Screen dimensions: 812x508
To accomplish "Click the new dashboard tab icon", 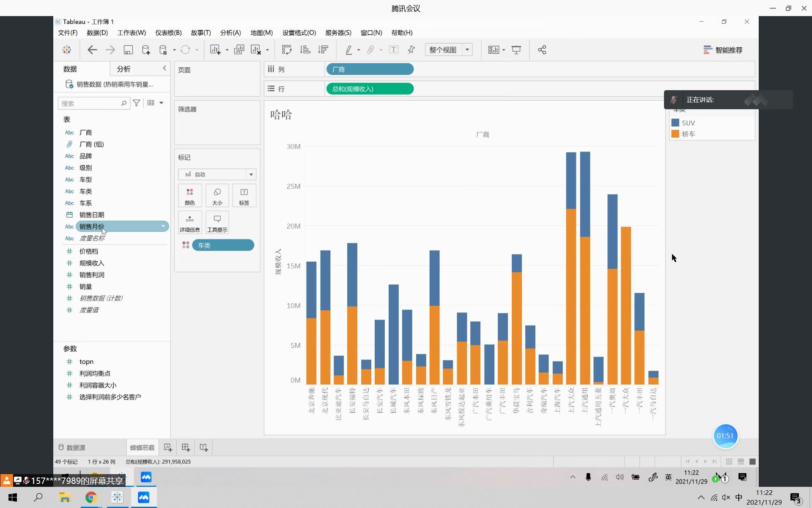I will (x=186, y=447).
